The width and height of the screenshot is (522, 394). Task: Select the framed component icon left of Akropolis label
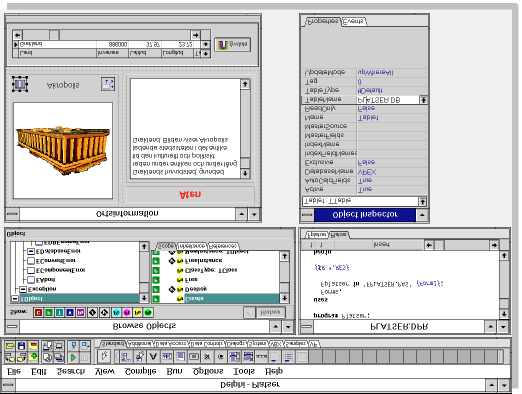tap(20, 84)
